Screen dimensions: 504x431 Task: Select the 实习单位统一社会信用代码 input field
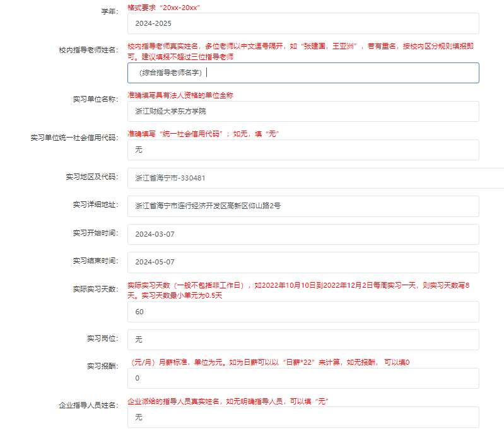(303, 150)
